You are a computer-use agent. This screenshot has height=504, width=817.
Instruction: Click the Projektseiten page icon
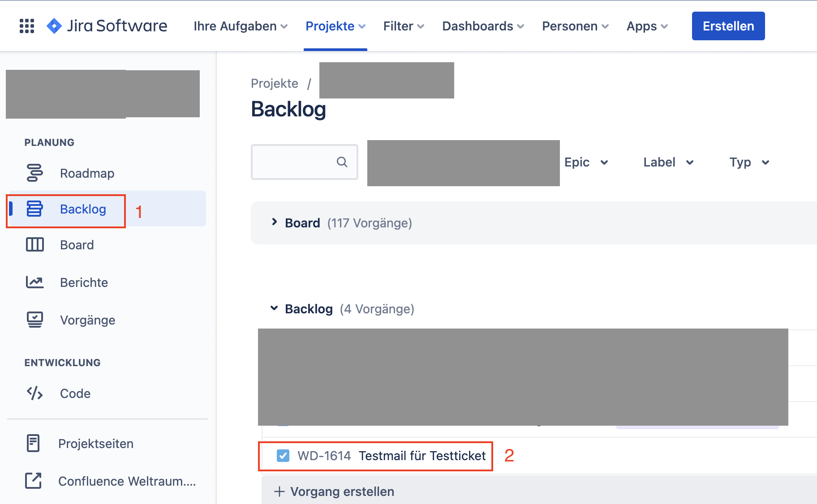[x=33, y=443]
